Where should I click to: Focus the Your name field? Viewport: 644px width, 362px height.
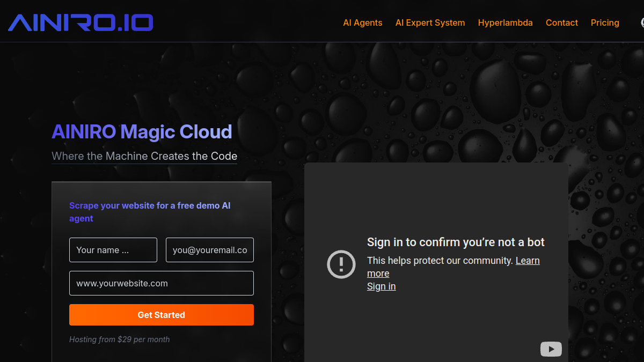coord(113,250)
